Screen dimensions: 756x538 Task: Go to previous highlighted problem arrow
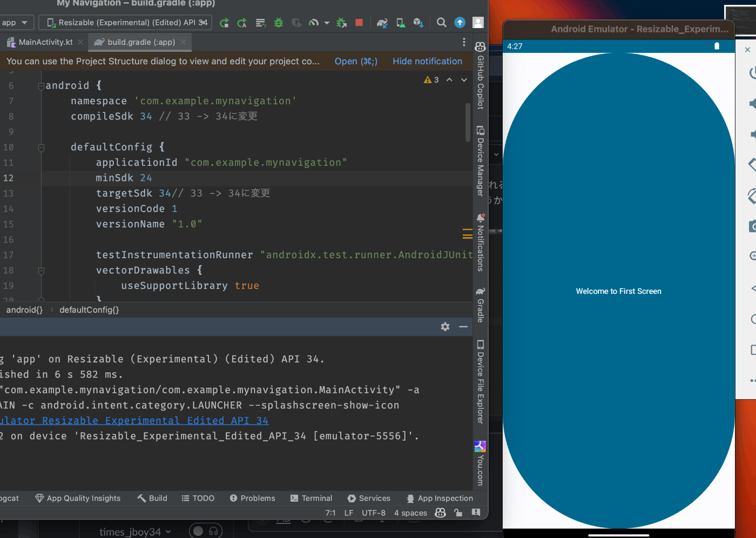(449, 80)
